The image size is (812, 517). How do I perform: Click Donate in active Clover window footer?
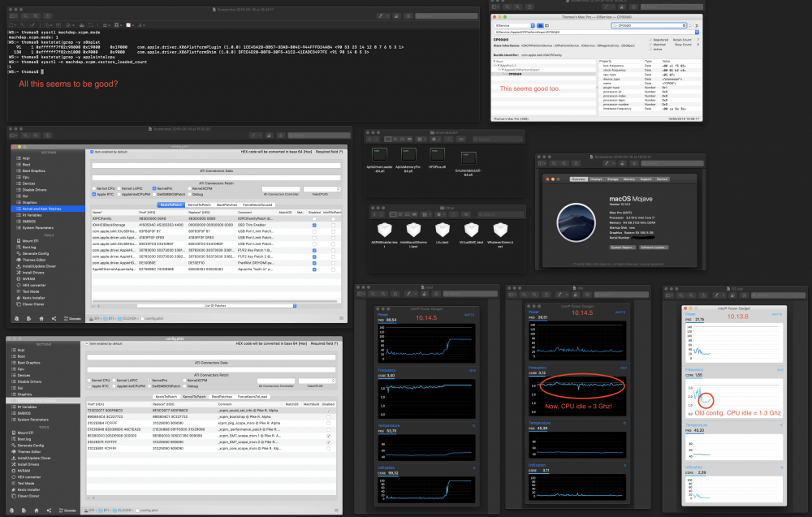(x=72, y=318)
